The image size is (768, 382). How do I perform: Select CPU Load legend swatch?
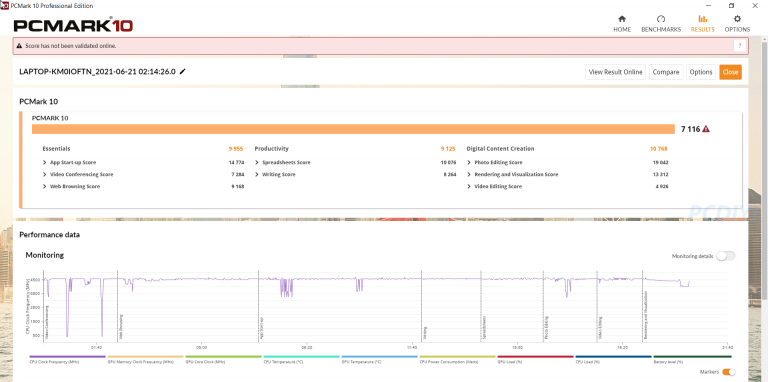(613, 357)
